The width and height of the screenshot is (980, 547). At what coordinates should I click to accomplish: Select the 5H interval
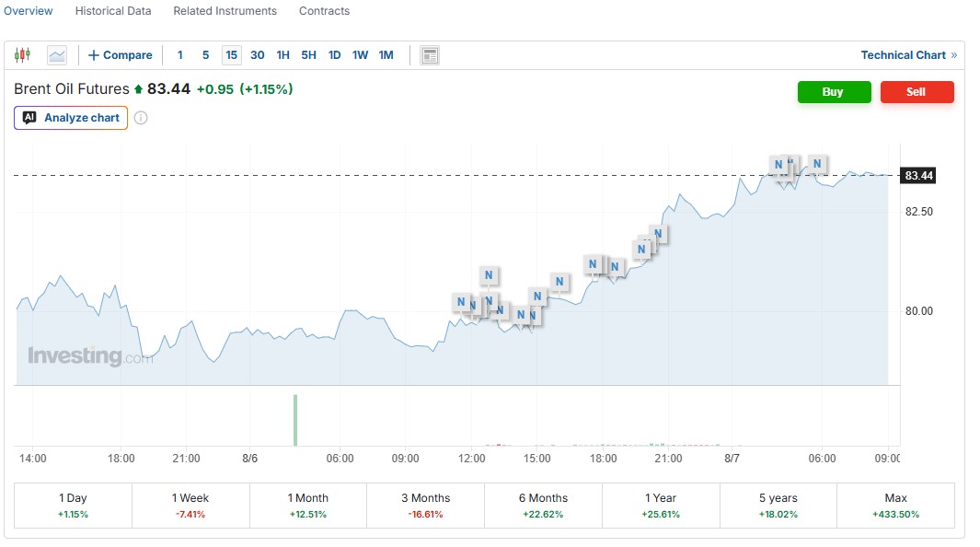click(309, 55)
